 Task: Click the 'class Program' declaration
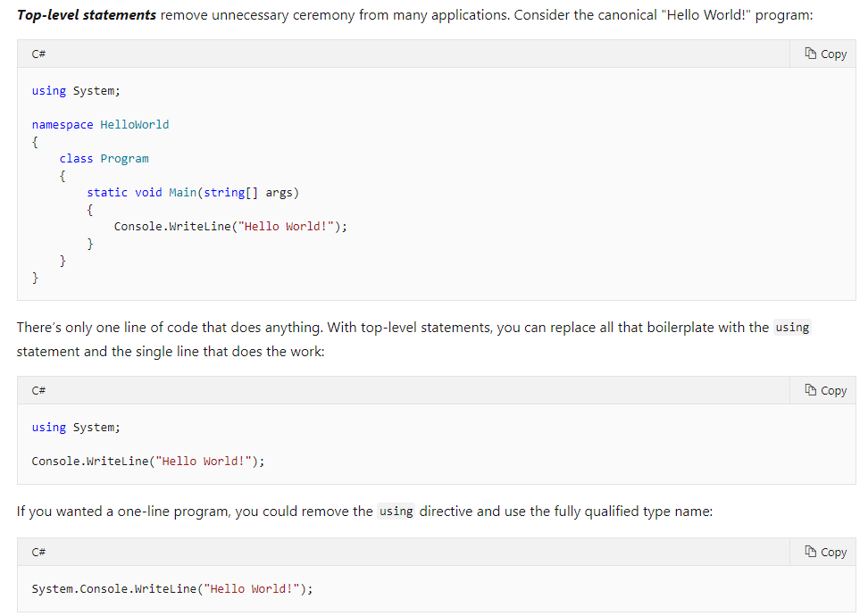coord(104,159)
